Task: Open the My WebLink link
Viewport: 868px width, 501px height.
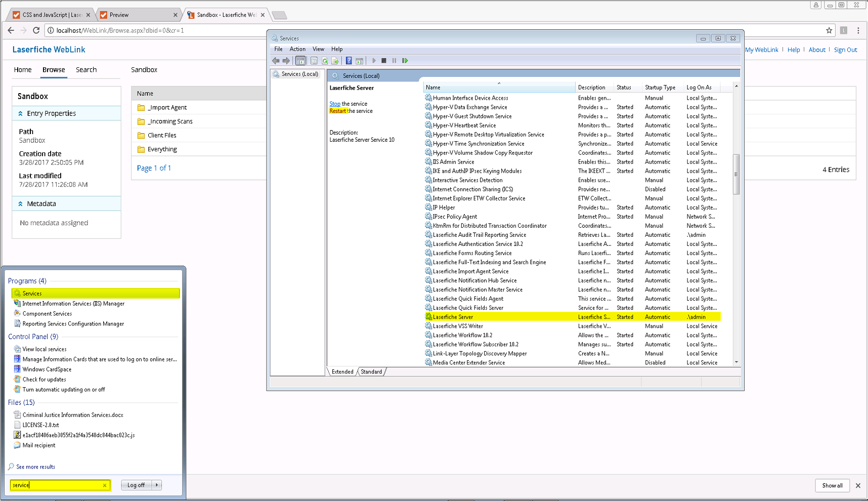Action: 761,50
